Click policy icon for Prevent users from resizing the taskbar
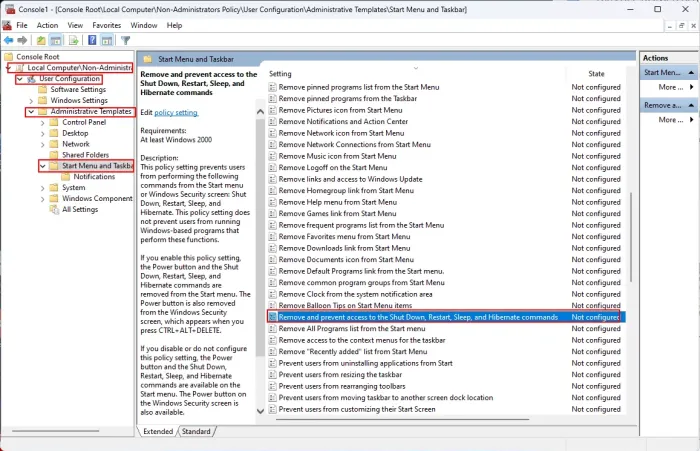Image resolution: width=700 pixels, height=451 pixels. (x=272, y=375)
